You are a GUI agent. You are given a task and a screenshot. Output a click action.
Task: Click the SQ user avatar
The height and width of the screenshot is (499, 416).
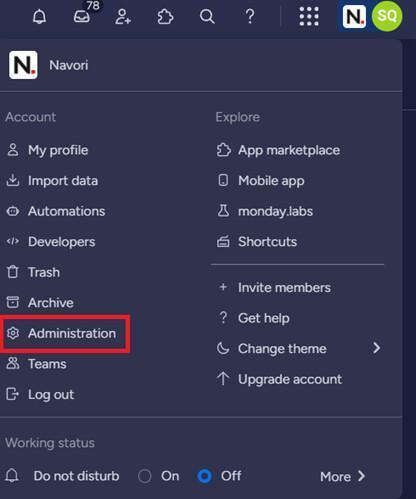coord(387,16)
